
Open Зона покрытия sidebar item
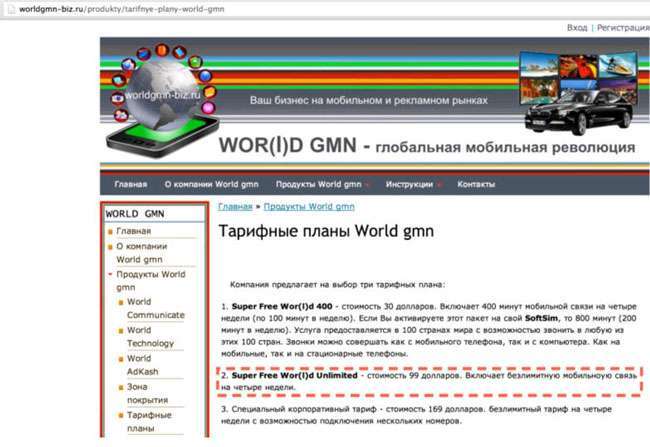[147, 393]
